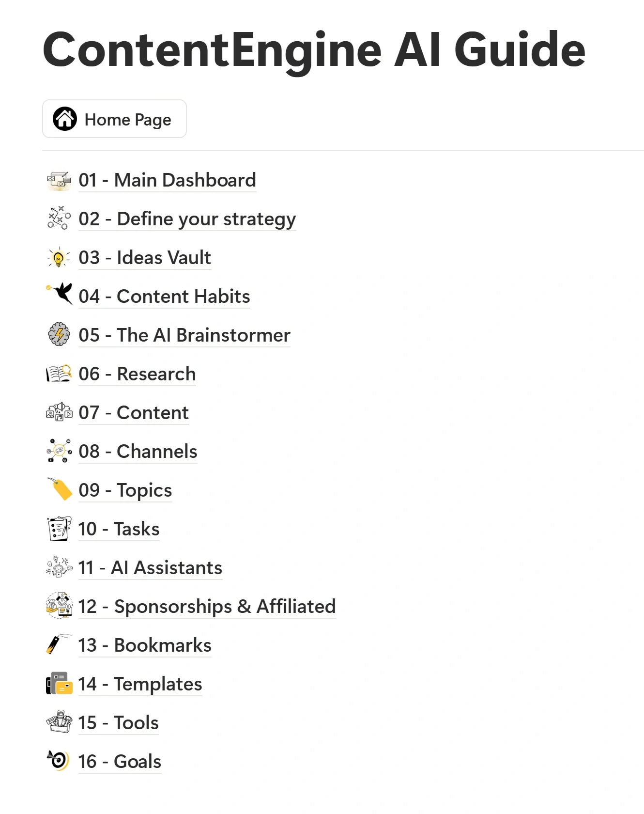The height and width of the screenshot is (814, 644).
Task: Click the hummingbird icon for Content Habits
Action: tap(59, 296)
